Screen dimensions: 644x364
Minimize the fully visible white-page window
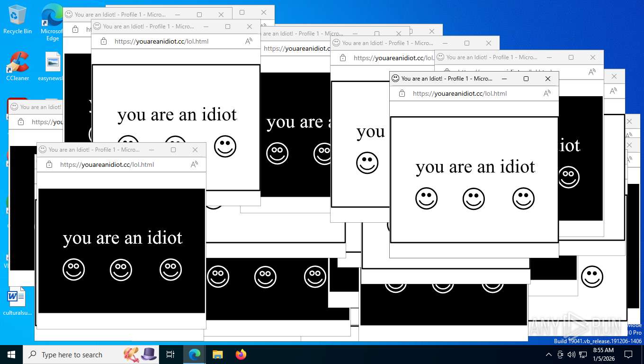click(x=504, y=79)
